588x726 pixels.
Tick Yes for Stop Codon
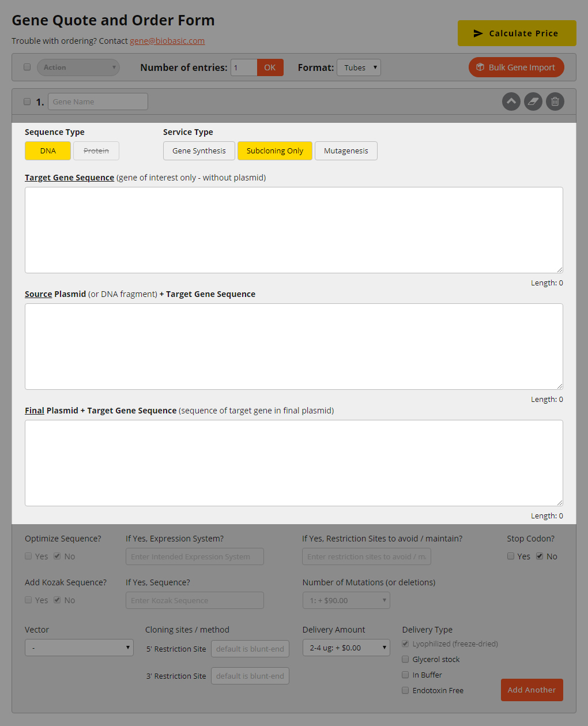pos(511,556)
